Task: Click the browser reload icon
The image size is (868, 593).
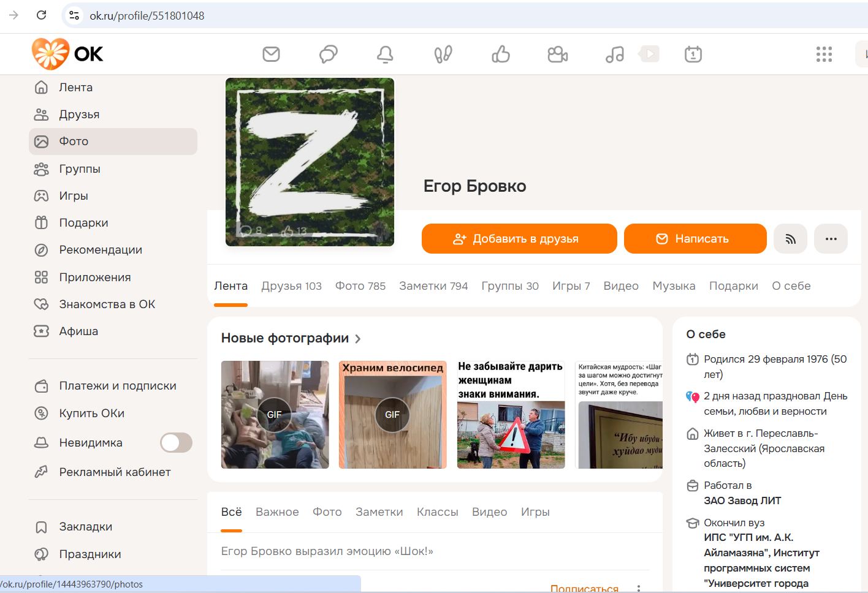Action: click(x=42, y=15)
